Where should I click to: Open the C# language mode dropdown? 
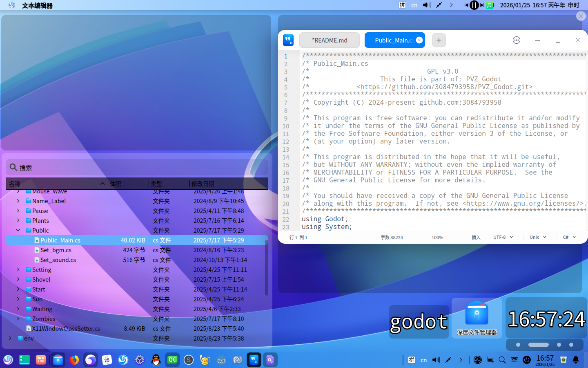[x=569, y=237]
